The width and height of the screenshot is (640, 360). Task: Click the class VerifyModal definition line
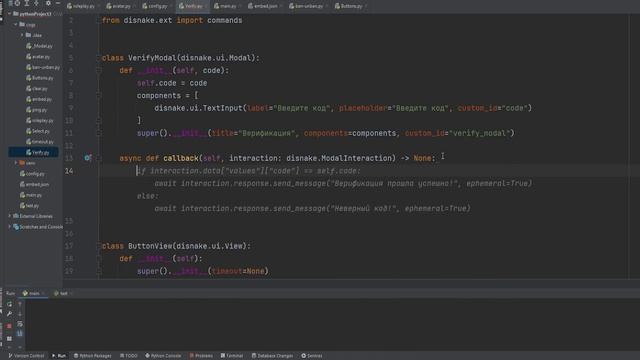[x=180, y=58]
